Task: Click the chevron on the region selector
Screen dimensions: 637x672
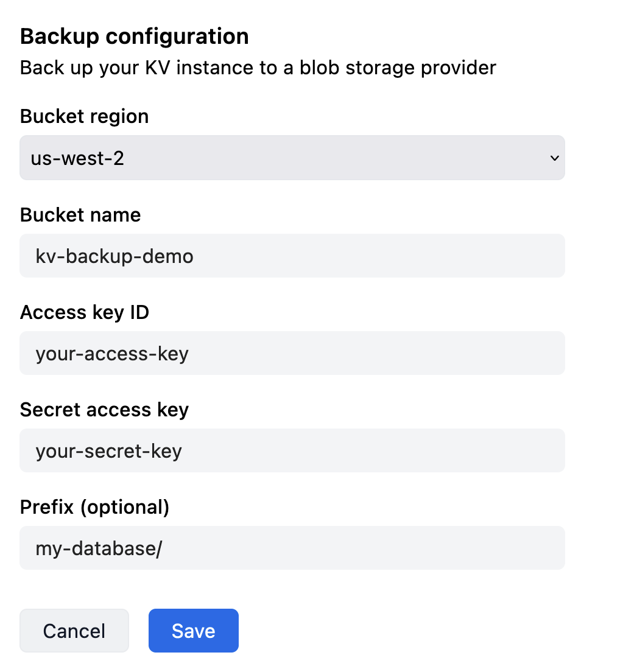Action: [x=554, y=158]
